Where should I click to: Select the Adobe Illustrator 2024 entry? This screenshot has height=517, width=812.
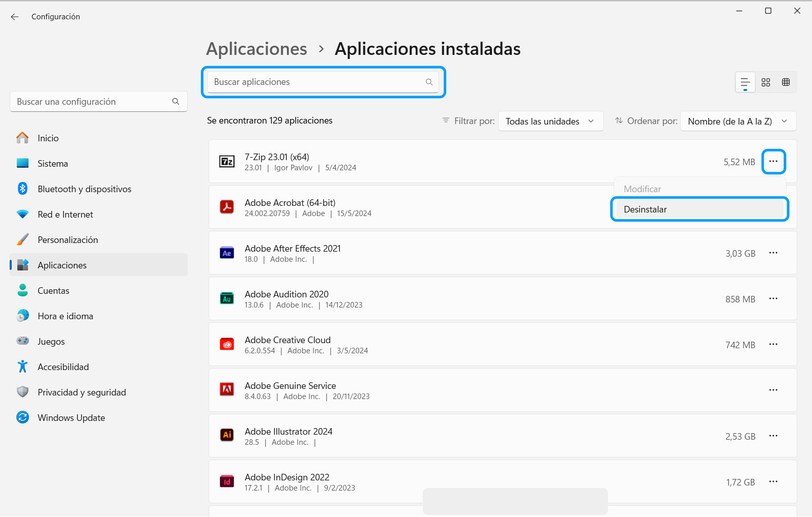[x=503, y=436]
